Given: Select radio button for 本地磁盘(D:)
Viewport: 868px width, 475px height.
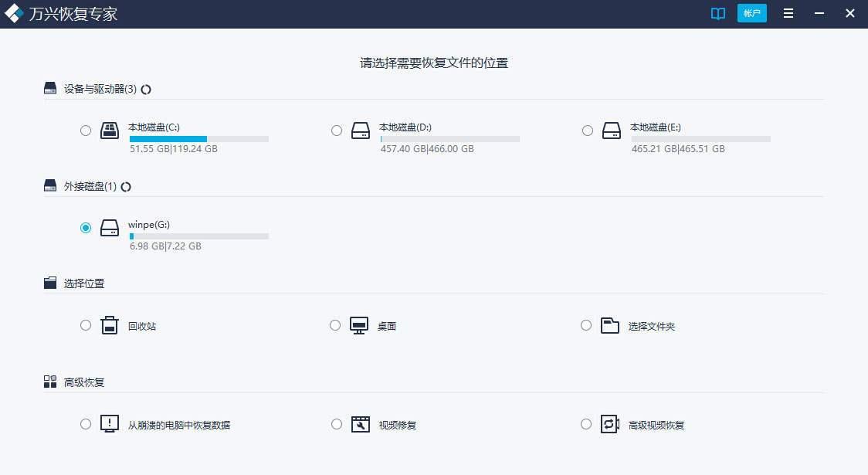Looking at the screenshot, I should 337,131.
